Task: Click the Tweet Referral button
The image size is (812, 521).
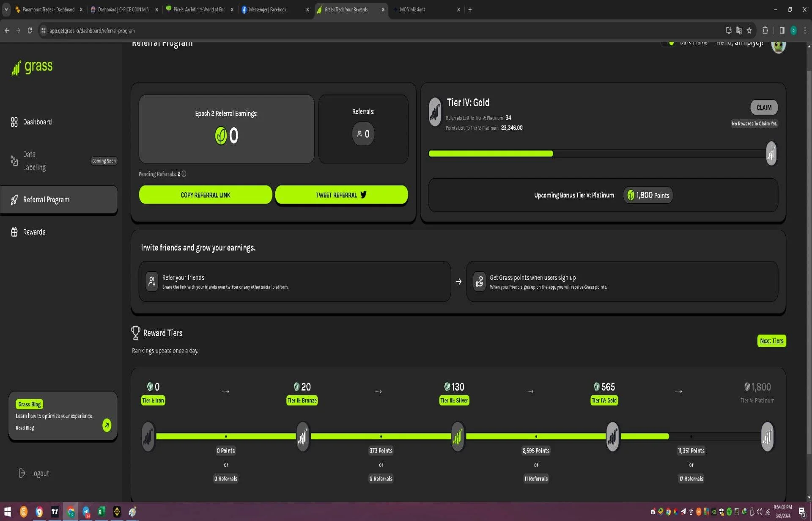Action: point(341,195)
